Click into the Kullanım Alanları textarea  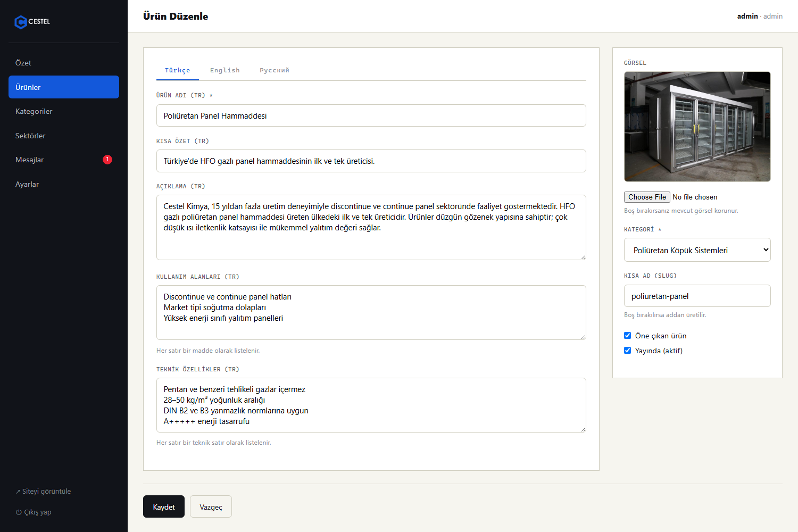coord(371,313)
